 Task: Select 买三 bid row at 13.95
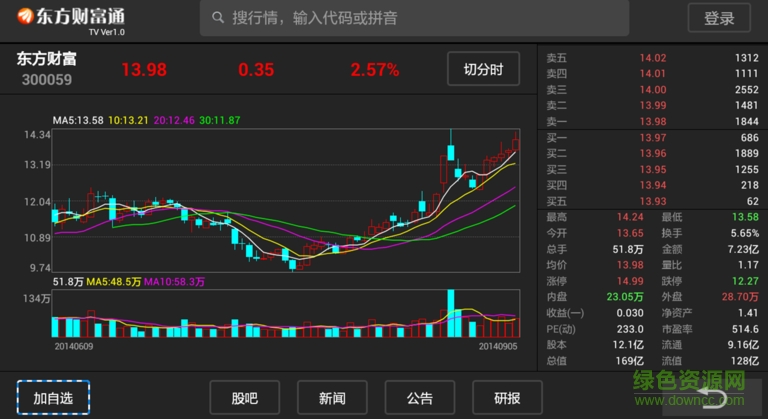[x=652, y=170]
